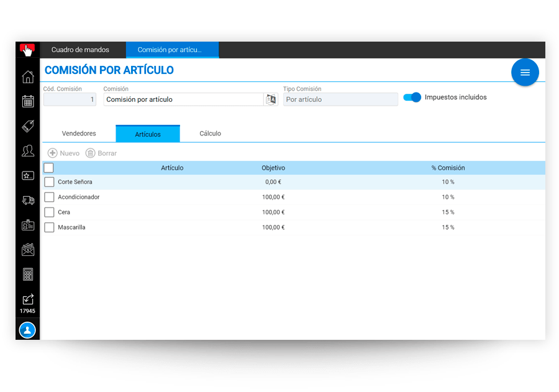Click the Nuevo button
559x392 pixels.
(63, 153)
